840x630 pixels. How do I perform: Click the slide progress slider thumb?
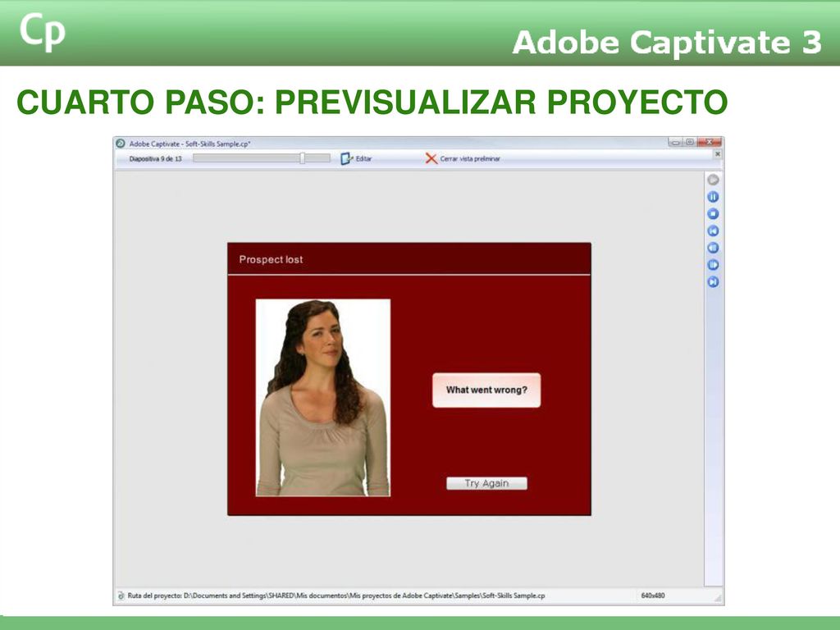303,158
